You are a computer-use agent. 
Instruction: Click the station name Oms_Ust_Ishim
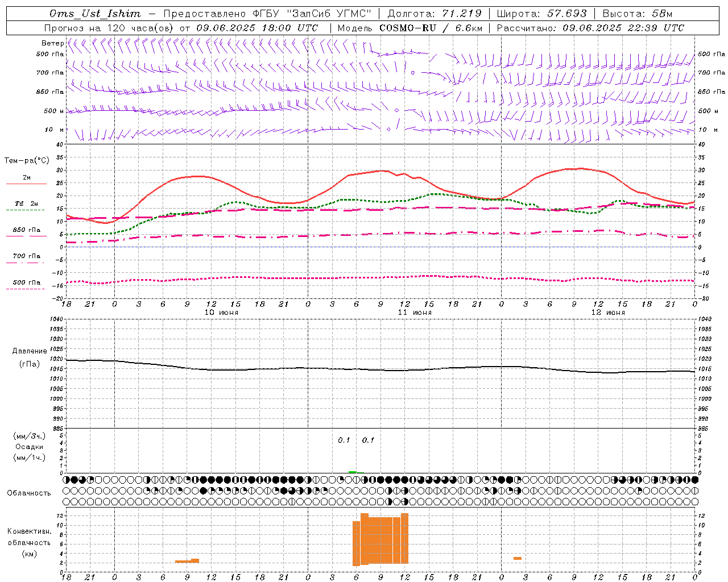click(x=95, y=14)
